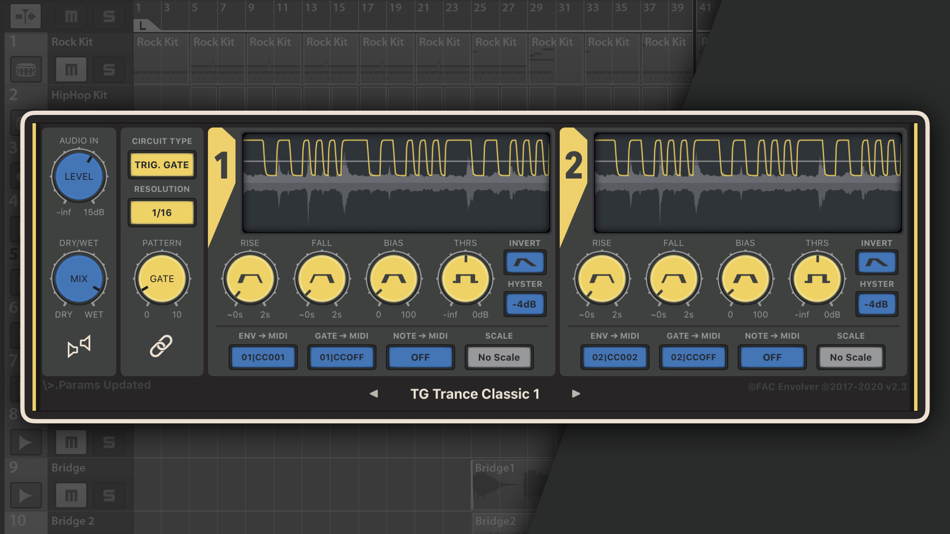Open channel 2 GATE to MIDI 02|CCOFF selector
This screenshot has height=534, width=950.
click(693, 357)
